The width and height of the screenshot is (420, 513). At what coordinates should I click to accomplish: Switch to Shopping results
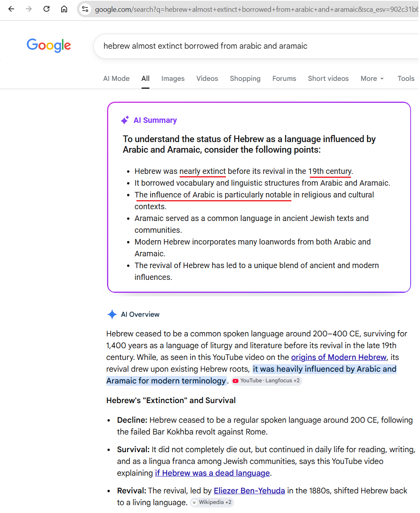245,79
